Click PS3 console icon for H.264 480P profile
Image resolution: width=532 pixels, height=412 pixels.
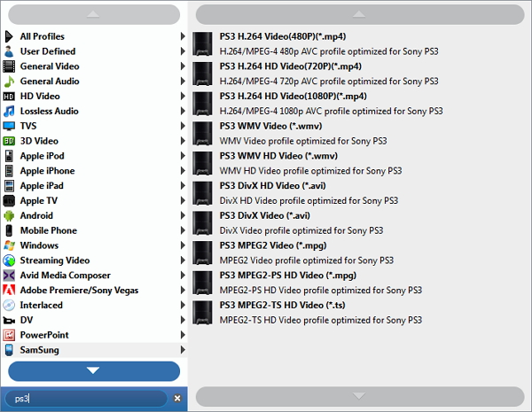click(x=202, y=43)
